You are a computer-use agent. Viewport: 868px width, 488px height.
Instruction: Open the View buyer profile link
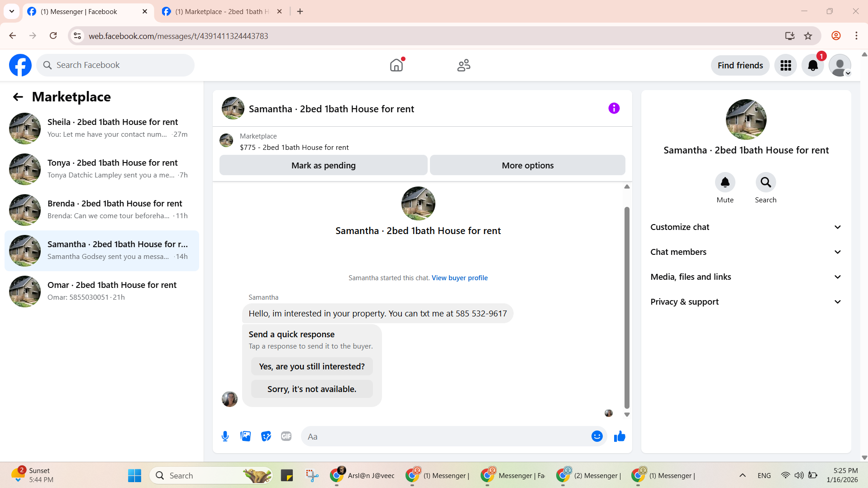(x=459, y=278)
